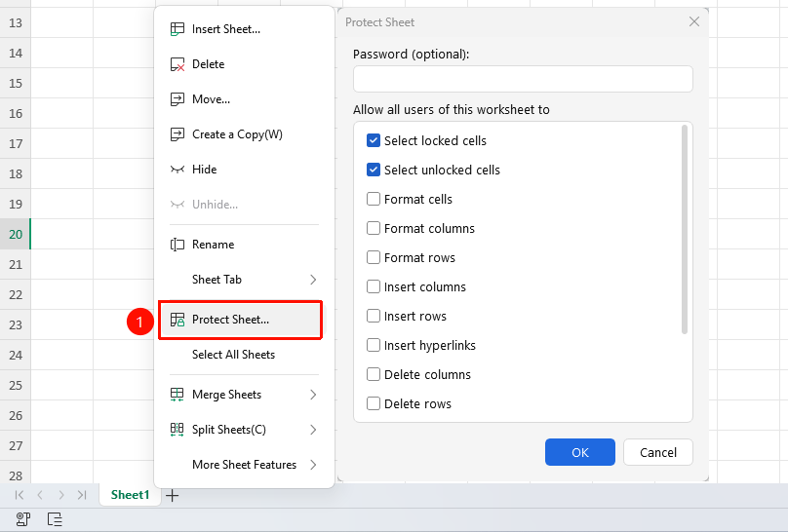Enable the Insert columns permission
Screen dimensions: 788x532
[374, 286]
